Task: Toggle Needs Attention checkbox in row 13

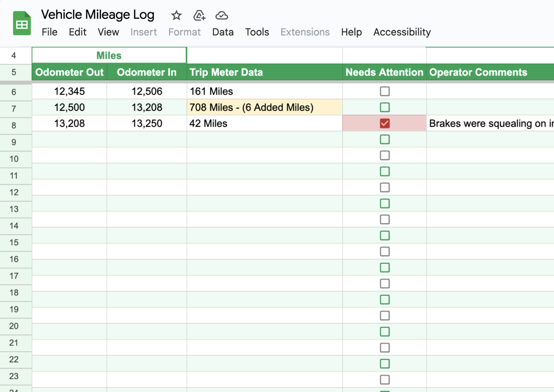Action: [x=385, y=204]
